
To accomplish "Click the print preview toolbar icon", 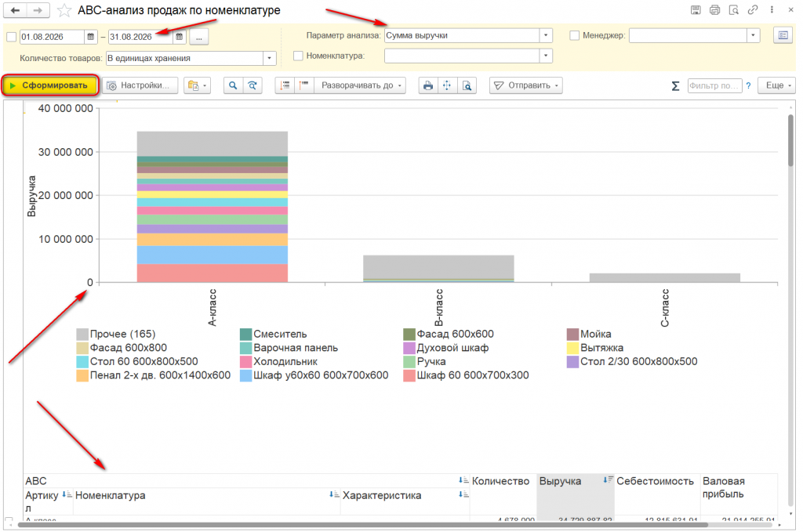I will click(467, 85).
